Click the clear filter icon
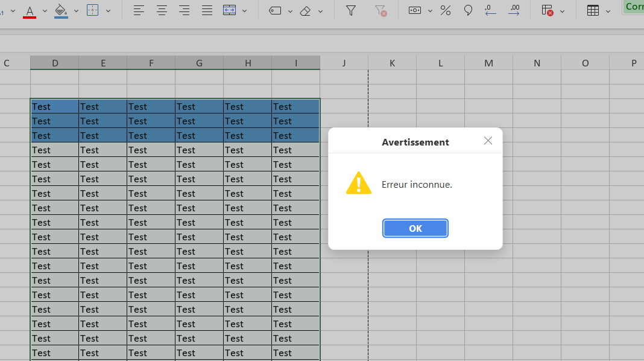This screenshot has width=644, height=361. point(380,11)
